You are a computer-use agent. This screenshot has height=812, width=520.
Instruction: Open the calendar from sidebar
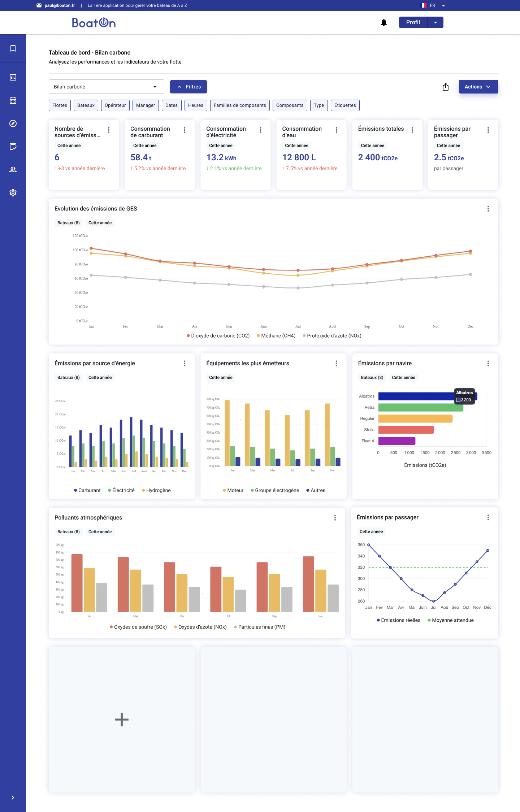13,100
